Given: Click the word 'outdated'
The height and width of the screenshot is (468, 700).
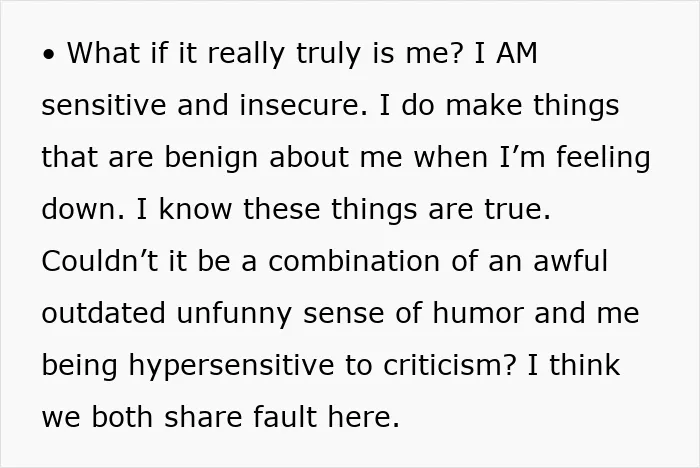Looking at the screenshot, I should click(x=104, y=313).
